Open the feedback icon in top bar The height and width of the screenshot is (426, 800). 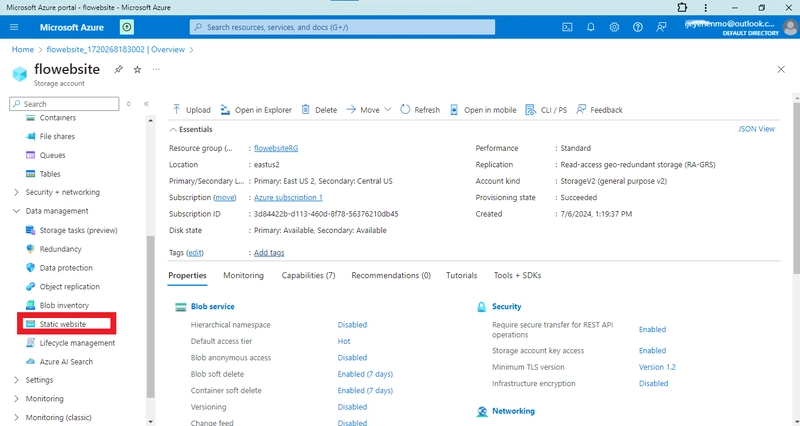661,27
